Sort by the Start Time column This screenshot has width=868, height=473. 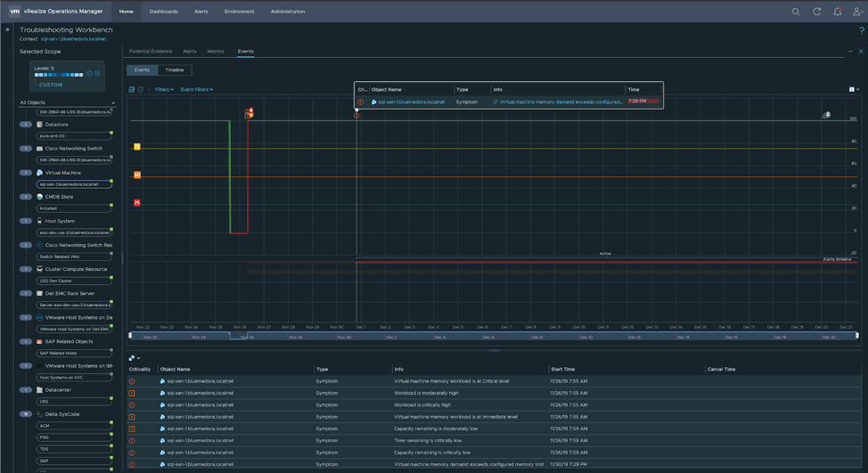click(563, 369)
